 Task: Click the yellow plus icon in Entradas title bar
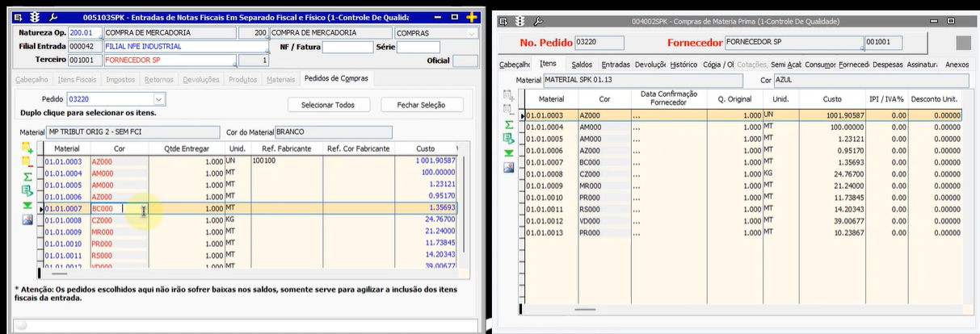pyautogui.click(x=472, y=16)
